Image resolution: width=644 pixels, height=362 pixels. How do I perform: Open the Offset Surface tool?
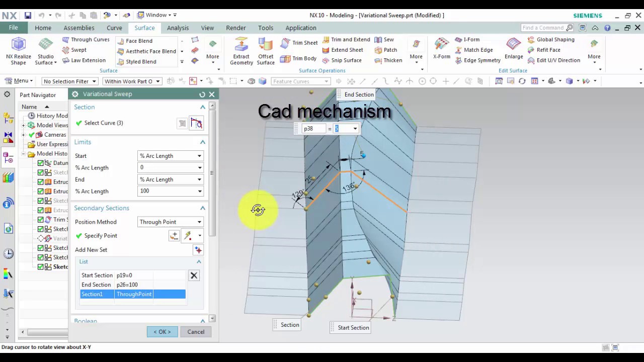[266, 52]
